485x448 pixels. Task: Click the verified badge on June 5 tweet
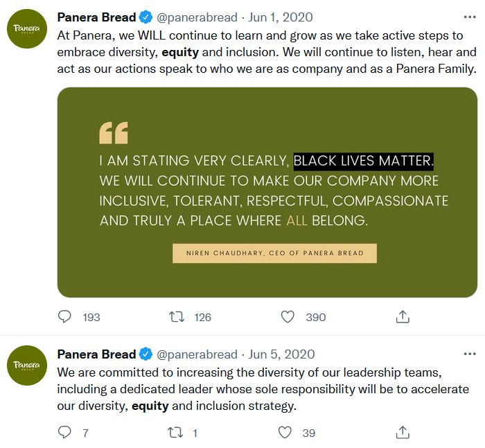(145, 354)
